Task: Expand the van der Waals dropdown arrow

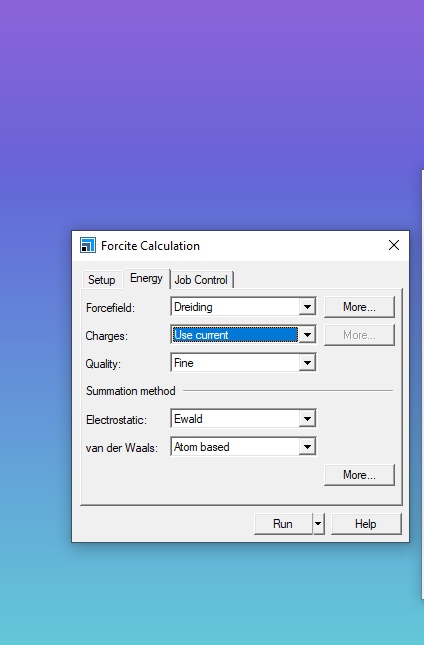Action: click(x=307, y=447)
